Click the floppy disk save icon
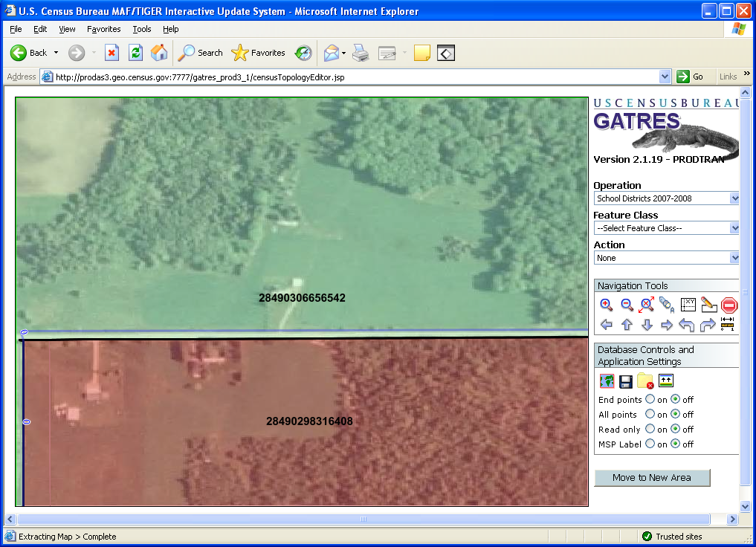The height and width of the screenshot is (547, 756). click(626, 381)
